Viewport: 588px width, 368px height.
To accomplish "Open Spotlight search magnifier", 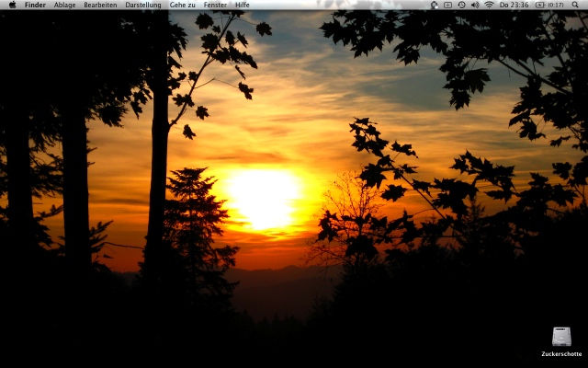I will [x=576, y=5].
